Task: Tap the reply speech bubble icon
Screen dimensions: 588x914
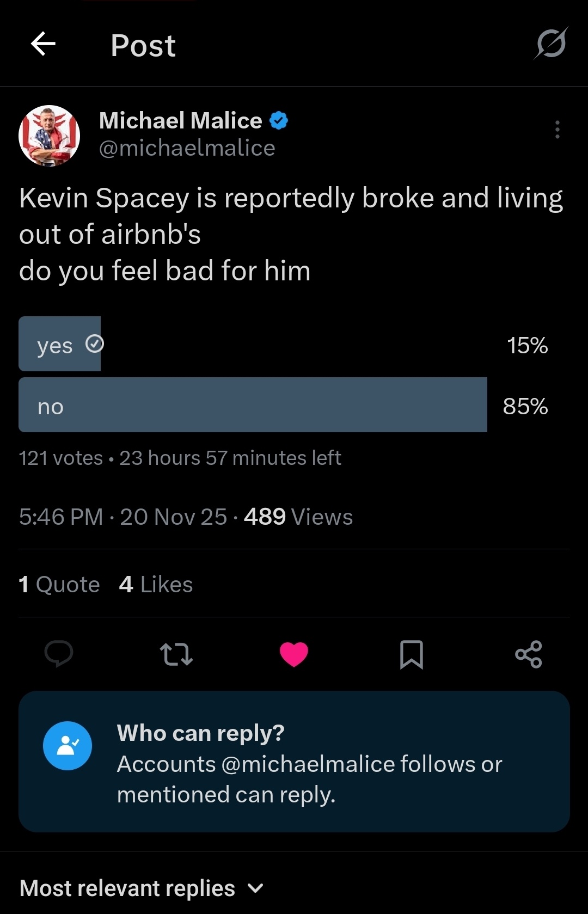Action: pos(59,654)
